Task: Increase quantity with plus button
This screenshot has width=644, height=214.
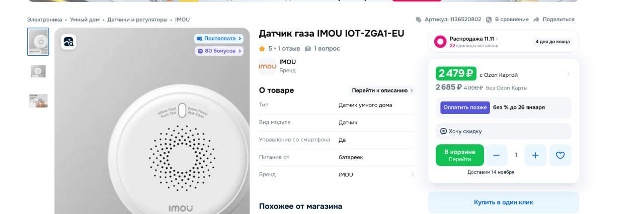Action: click(x=535, y=155)
